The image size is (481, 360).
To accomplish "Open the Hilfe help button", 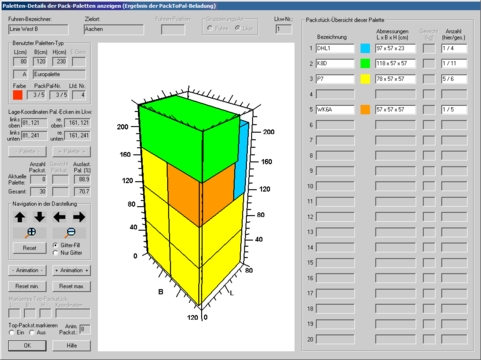I will click(72, 346).
